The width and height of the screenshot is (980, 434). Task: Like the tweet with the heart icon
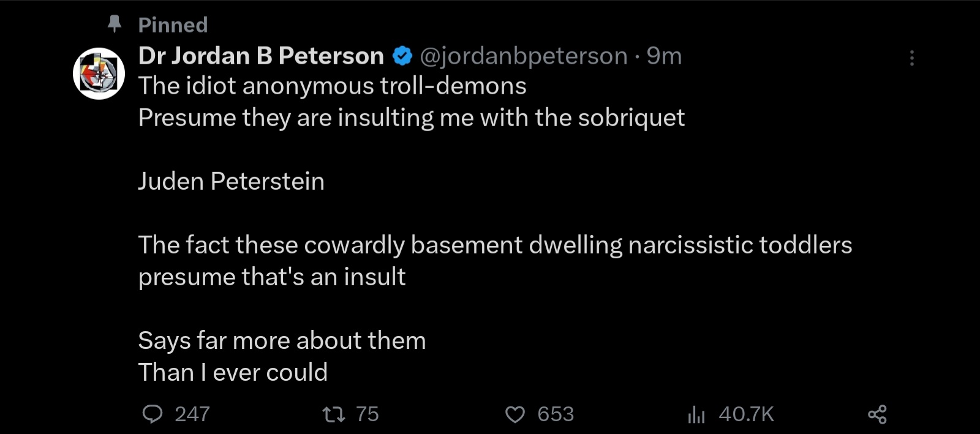click(x=515, y=414)
